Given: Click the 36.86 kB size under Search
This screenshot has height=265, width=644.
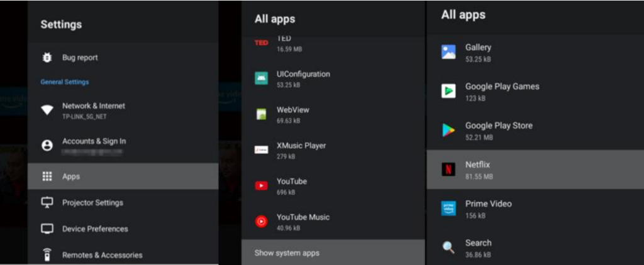Looking at the screenshot, I should pyautogui.click(x=478, y=255).
